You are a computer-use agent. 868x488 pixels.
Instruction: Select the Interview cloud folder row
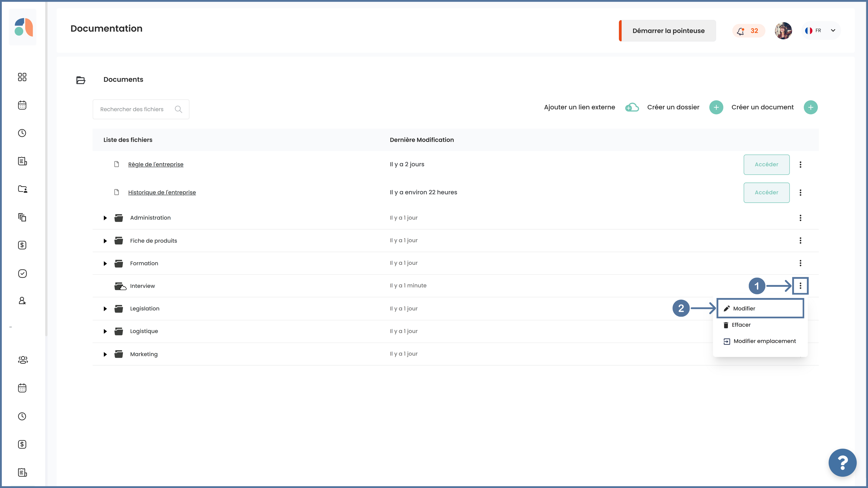[456, 286]
